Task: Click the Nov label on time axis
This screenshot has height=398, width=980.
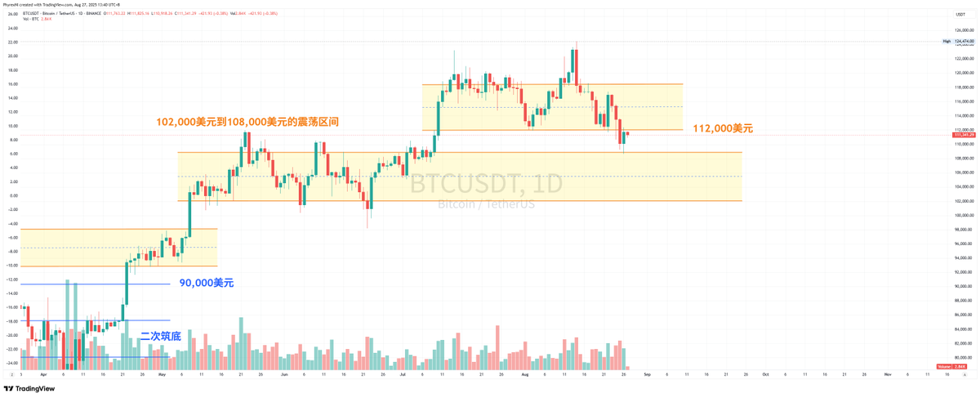Action: [887, 374]
